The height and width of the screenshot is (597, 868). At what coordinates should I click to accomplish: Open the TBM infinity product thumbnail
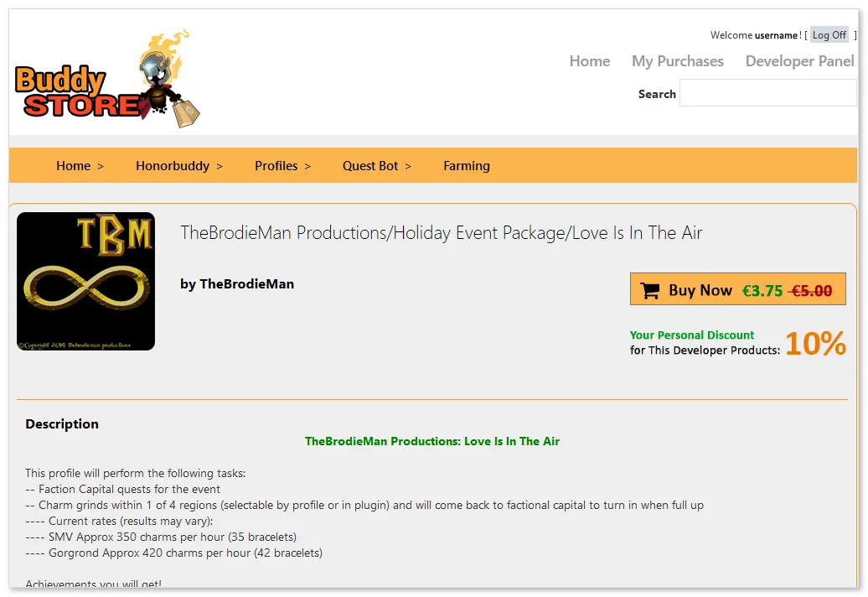point(85,282)
